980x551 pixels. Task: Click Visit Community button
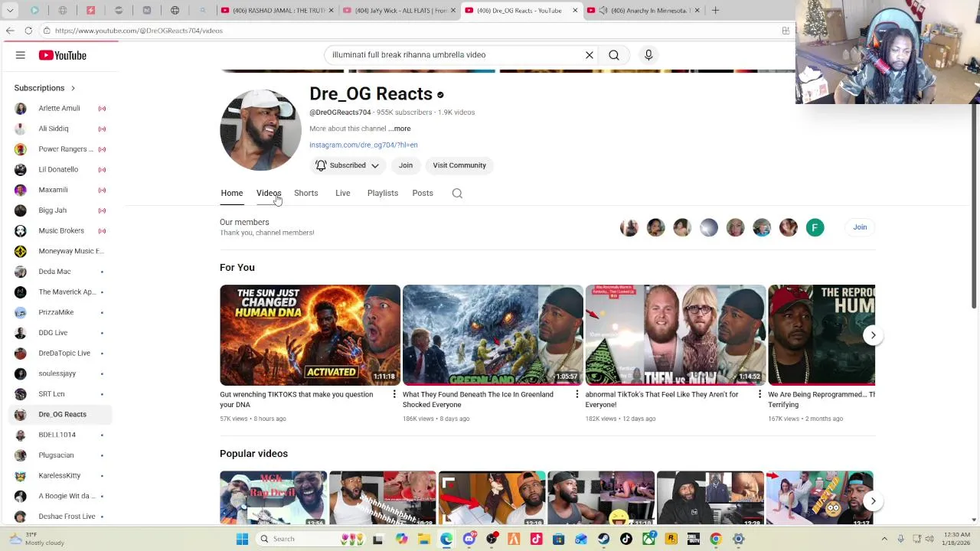459,165
